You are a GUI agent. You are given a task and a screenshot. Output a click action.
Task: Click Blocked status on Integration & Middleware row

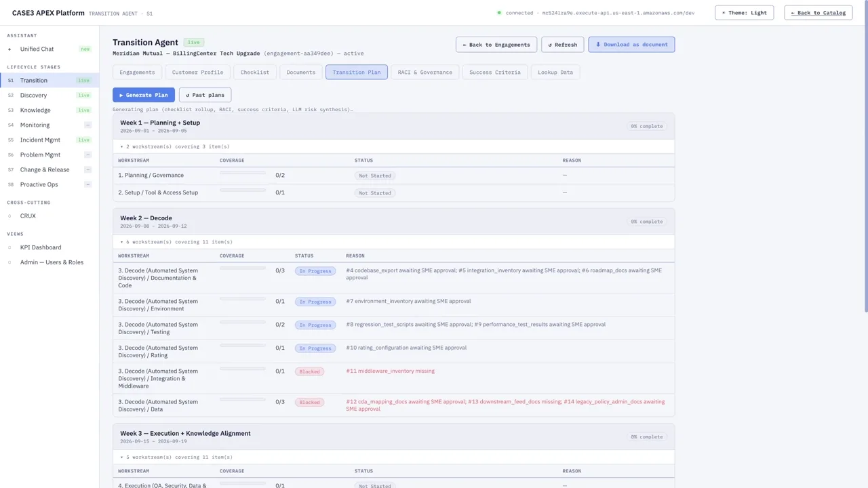pos(309,371)
